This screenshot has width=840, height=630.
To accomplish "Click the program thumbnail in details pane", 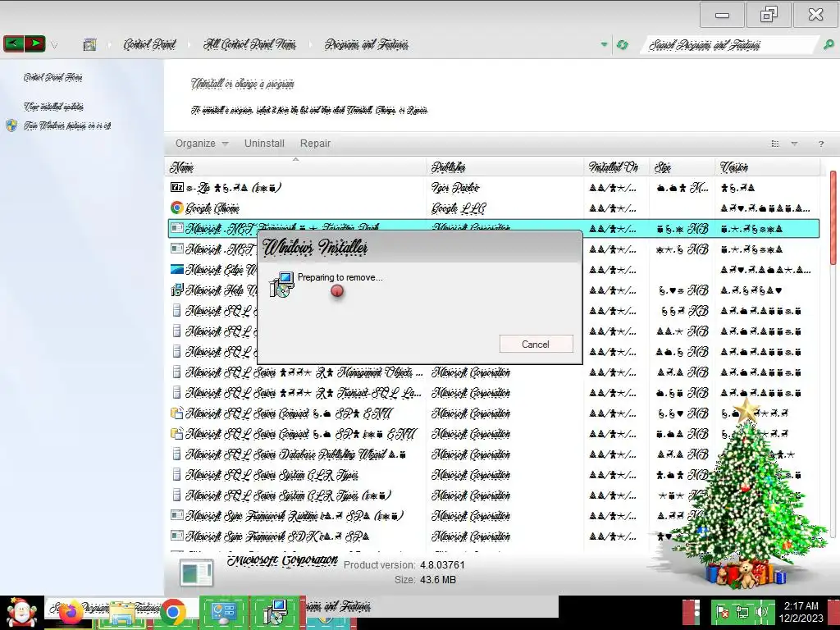I will (x=196, y=573).
